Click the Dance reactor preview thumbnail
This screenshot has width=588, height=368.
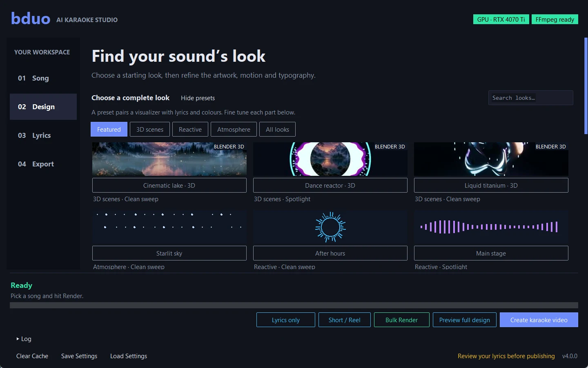click(330, 159)
